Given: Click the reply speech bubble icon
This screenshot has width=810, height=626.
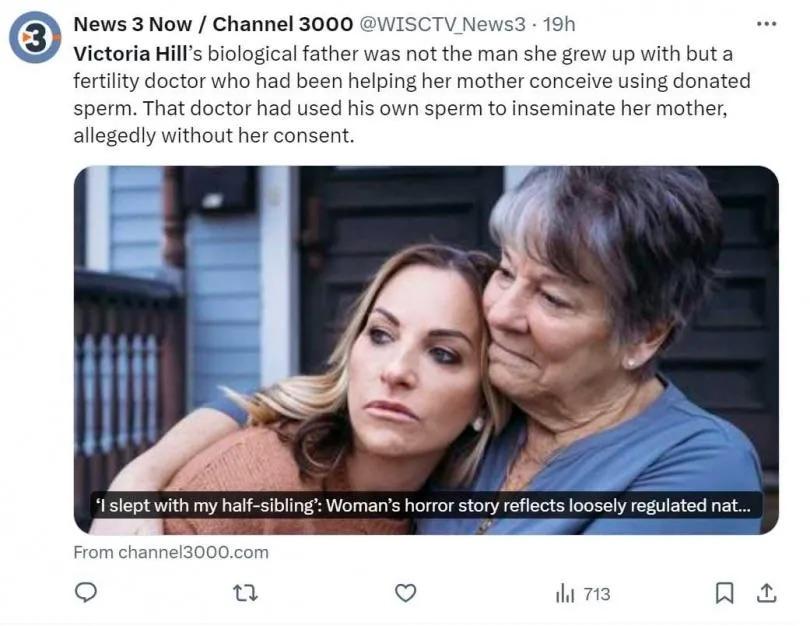Looking at the screenshot, I should [x=87, y=593].
